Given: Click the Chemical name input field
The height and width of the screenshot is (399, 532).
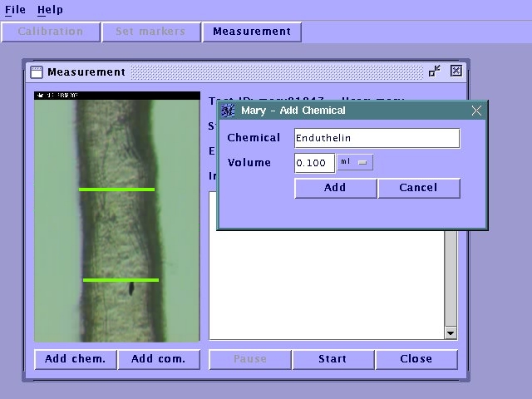Looking at the screenshot, I should coord(377,138).
